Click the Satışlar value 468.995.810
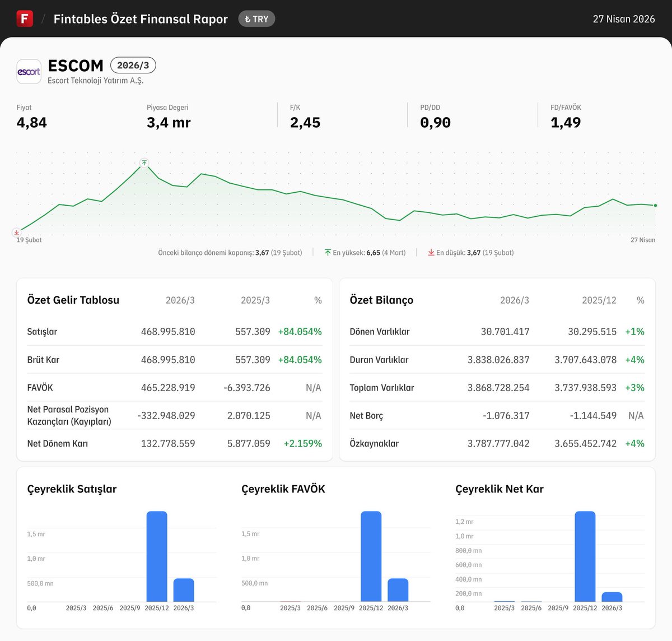The width and height of the screenshot is (672, 641). tap(168, 332)
